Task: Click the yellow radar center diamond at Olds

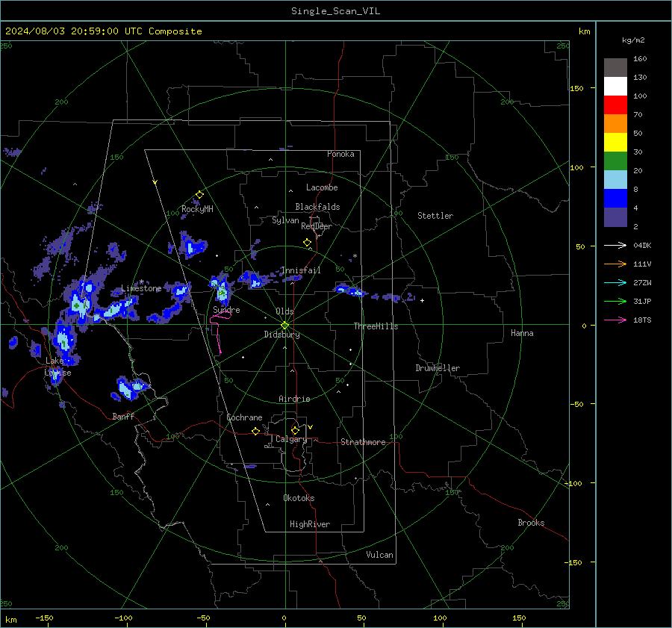Action: [x=285, y=326]
